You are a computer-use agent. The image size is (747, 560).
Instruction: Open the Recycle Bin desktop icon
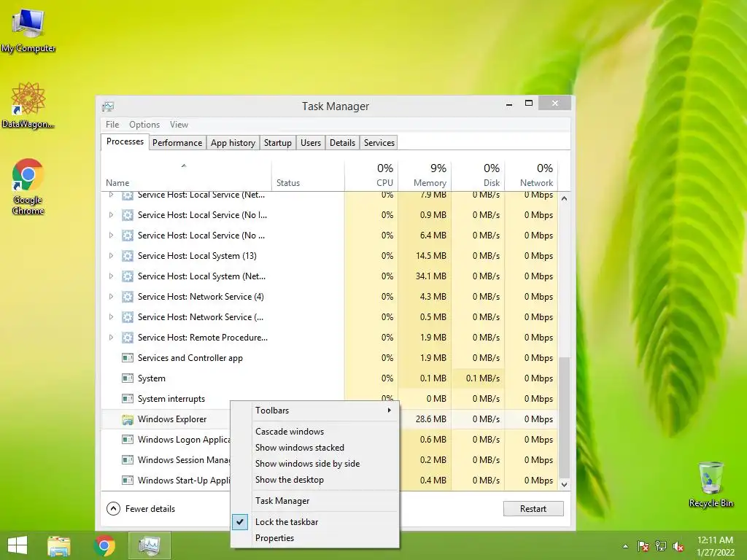click(x=711, y=484)
